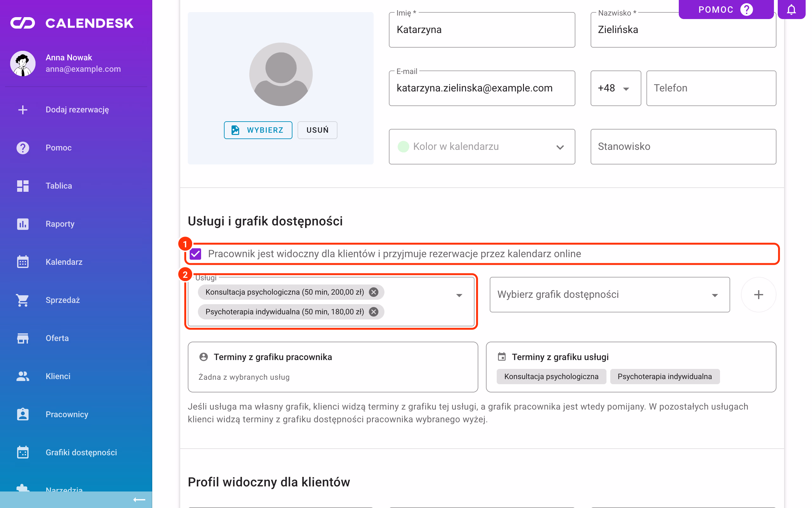Screen dimensions: 812x508
Task: Click the Tablica dashboard icon
Action: [23, 186]
